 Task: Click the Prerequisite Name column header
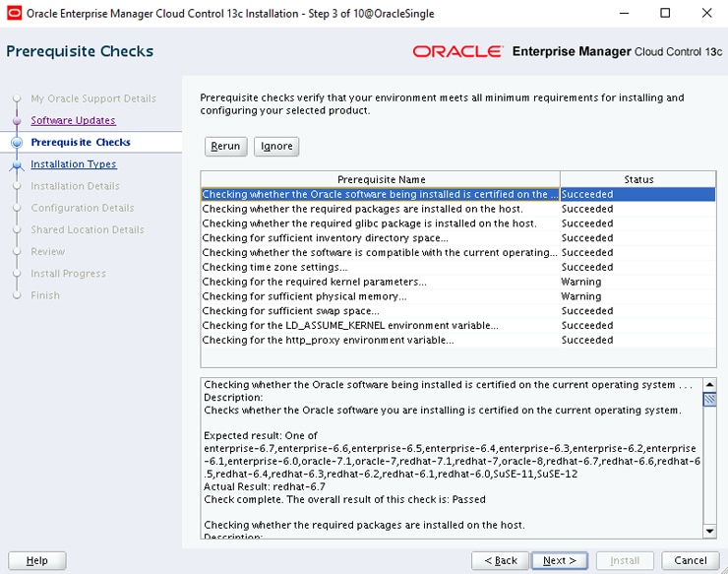coord(381,179)
